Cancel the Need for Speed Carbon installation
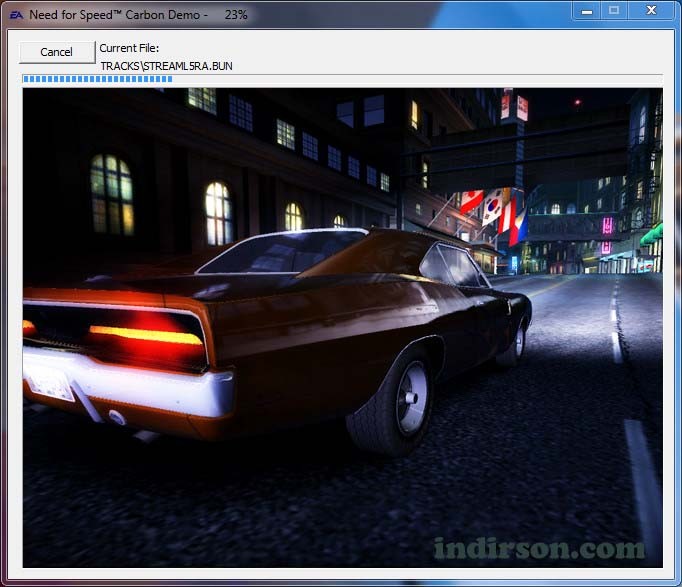The width and height of the screenshot is (682, 587). click(57, 52)
